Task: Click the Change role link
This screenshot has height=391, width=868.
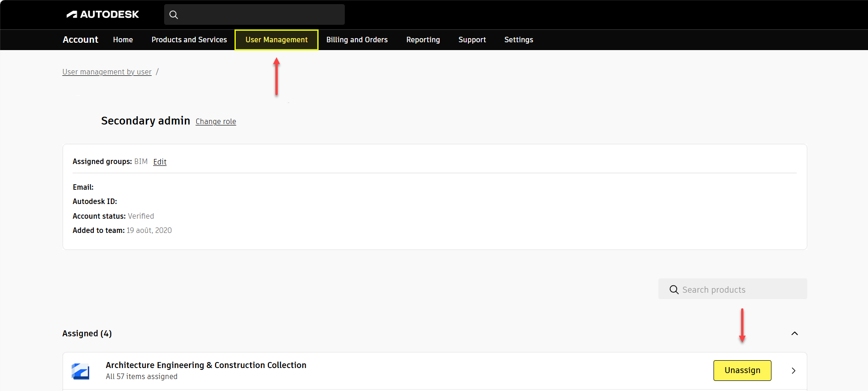Action: click(x=216, y=121)
